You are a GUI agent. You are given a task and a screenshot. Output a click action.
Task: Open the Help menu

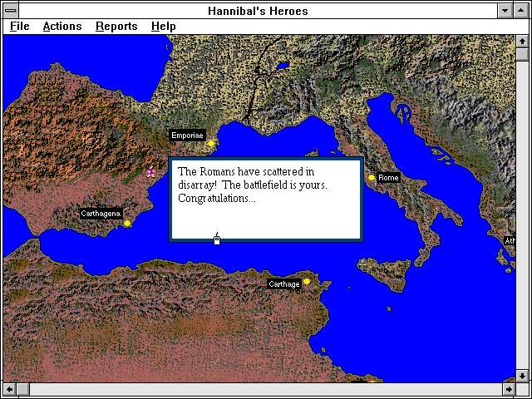(164, 26)
